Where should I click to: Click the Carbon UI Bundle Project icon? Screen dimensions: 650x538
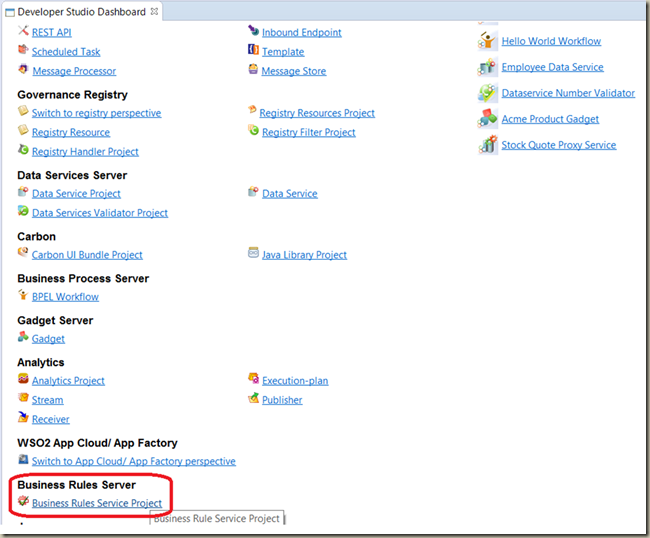(23, 252)
